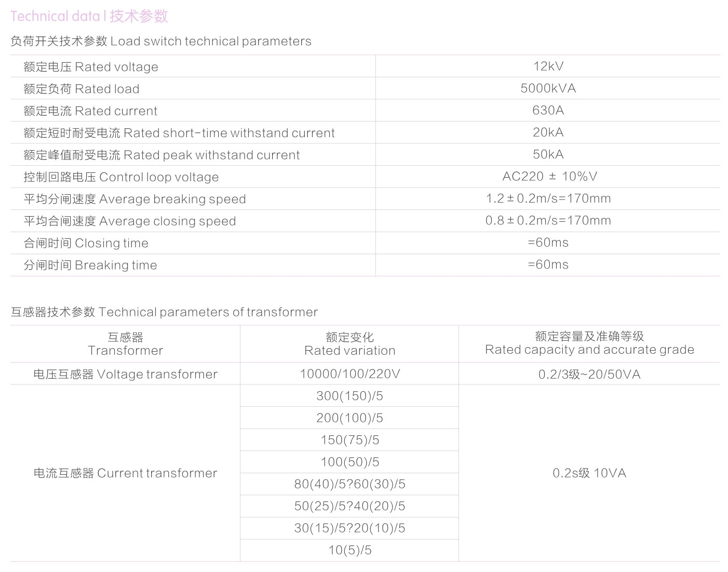Click the 630A rated current value
Viewport: 728px width, 572px height.
[548, 111]
